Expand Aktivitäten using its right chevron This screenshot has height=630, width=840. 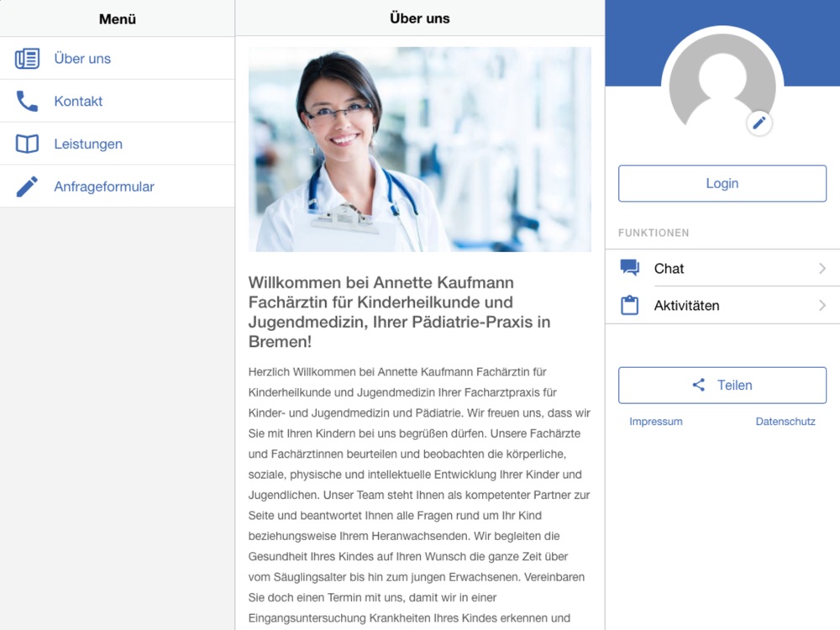point(822,306)
